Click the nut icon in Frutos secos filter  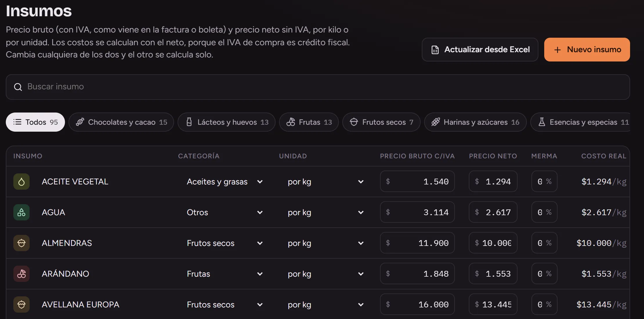(354, 122)
